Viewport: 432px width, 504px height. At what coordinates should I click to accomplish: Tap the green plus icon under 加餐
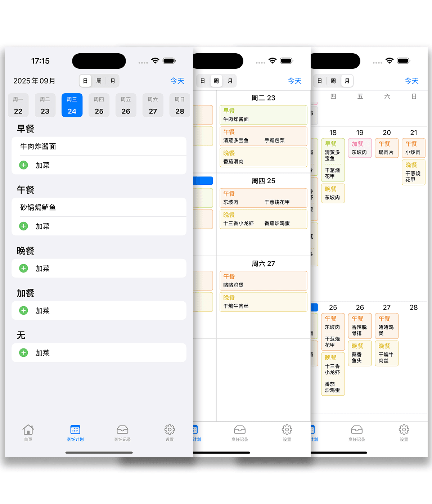click(x=23, y=310)
